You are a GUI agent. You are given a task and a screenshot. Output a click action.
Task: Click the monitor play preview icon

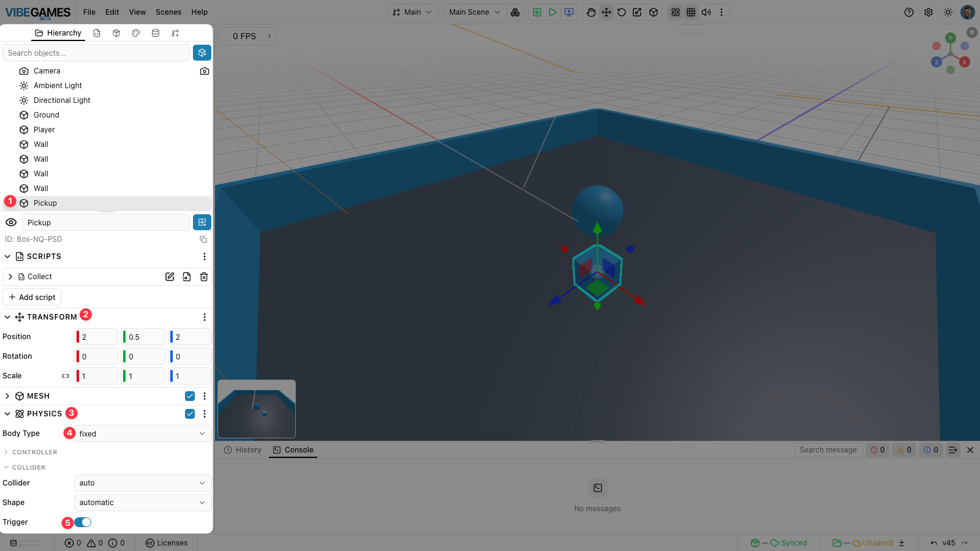coord(569,12)
